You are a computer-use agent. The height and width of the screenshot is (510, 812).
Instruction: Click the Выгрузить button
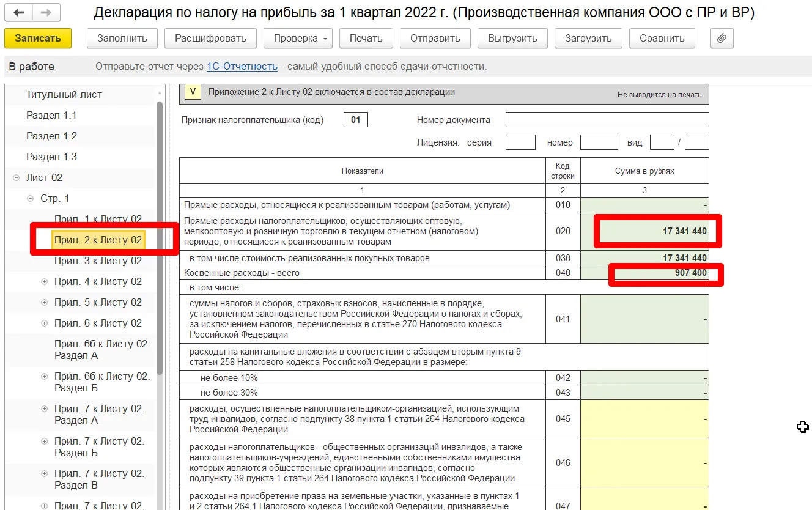click(512, 38)
